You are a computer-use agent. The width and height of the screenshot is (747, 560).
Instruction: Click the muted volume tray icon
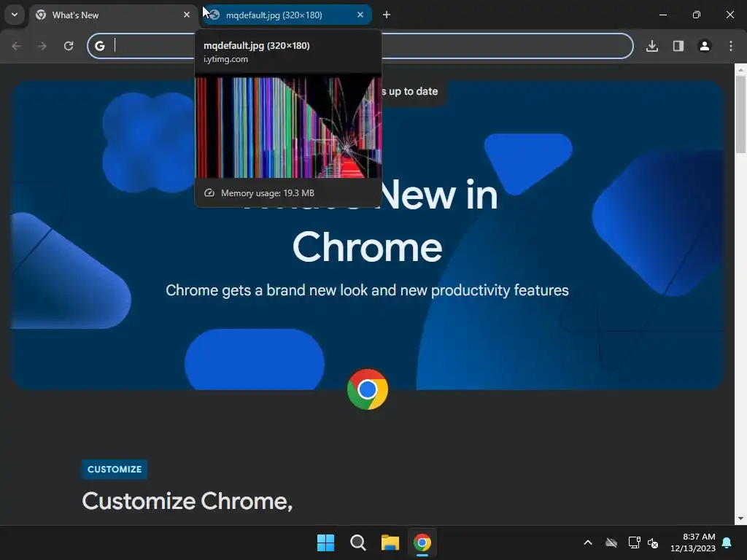click(x=653, y=542)
